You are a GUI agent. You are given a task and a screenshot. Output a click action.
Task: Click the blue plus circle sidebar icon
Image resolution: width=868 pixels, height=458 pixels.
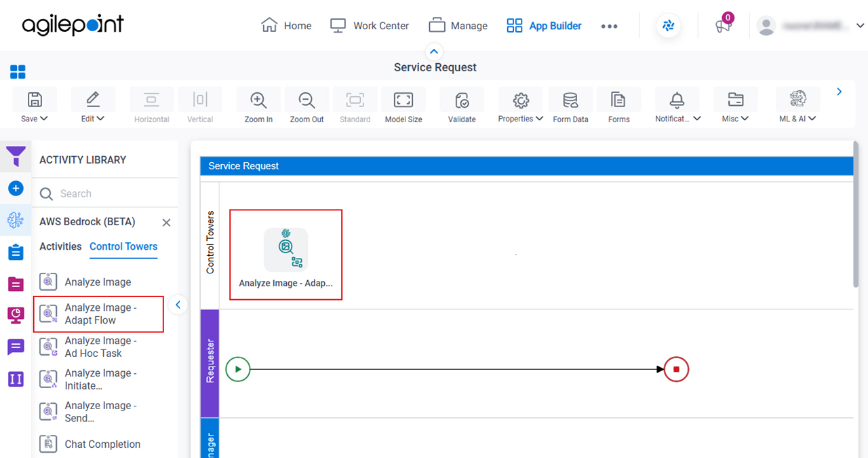pyautogui.click(x=16, y=188)
